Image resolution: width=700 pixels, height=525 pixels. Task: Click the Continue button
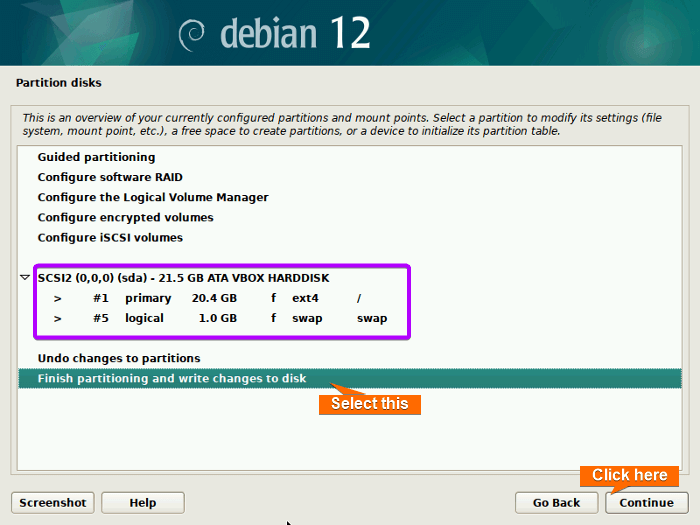point(646,503)
